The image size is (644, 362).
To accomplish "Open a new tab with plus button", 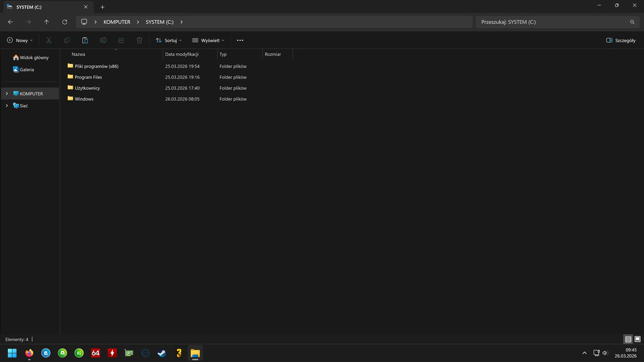I will coord(103,7).
